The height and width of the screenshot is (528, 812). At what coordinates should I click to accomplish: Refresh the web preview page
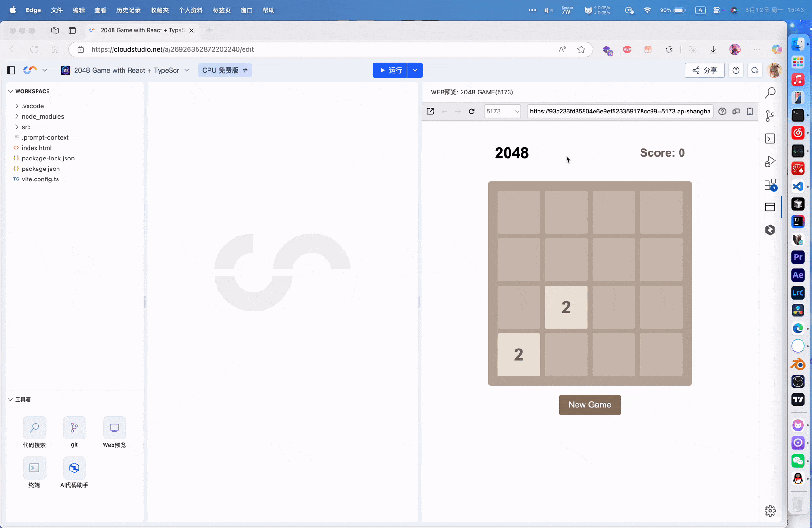tap(472, 111)
